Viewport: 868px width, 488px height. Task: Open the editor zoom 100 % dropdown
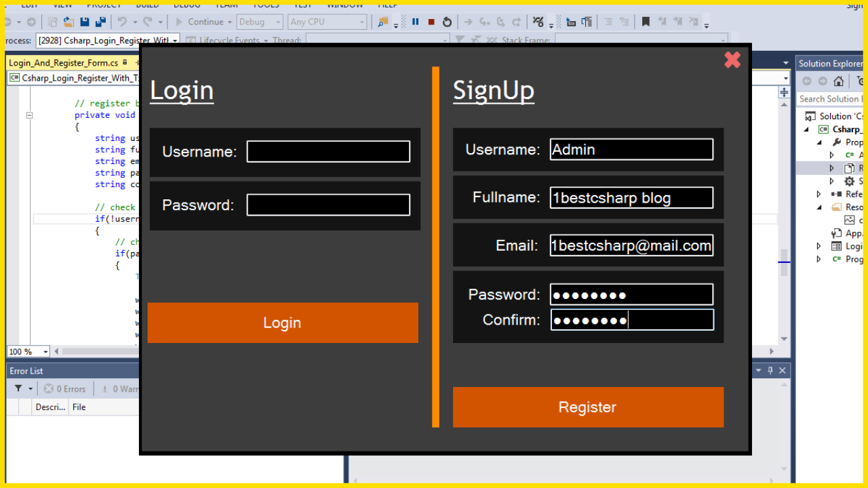(28, 352)
